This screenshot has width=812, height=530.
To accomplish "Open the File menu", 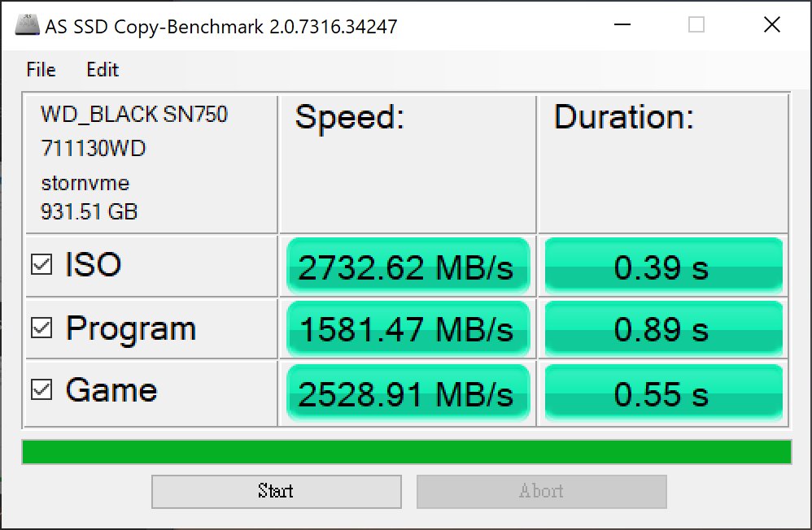I will [39, 70].
